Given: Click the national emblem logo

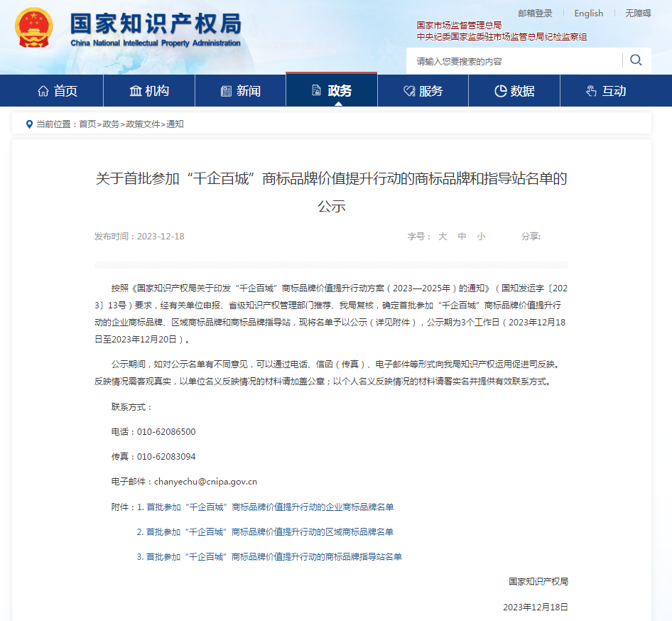Looking at the screenshot, I should (x=33, y=28).
